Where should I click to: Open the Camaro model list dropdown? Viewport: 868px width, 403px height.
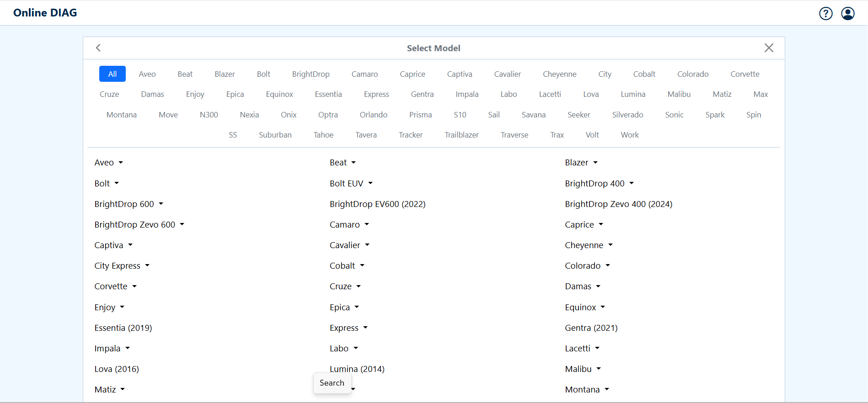click(x=349, y=224)
